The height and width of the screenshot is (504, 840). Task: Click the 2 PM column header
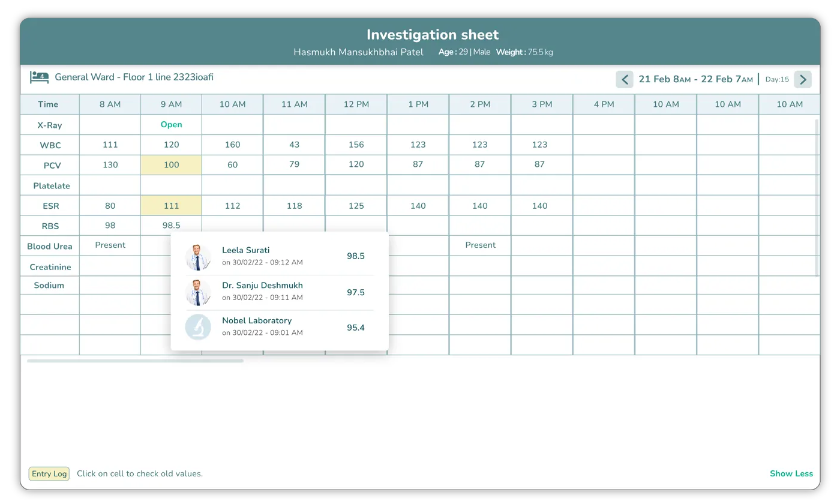tap(480, 104)
